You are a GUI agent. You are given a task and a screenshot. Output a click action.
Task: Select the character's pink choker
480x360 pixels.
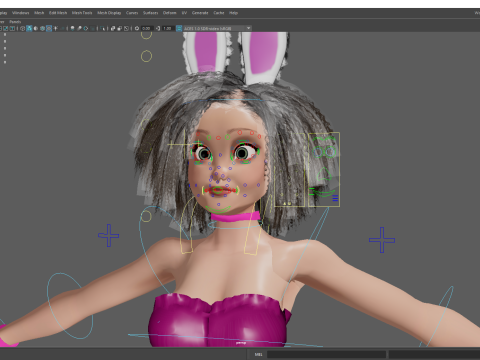235,216
